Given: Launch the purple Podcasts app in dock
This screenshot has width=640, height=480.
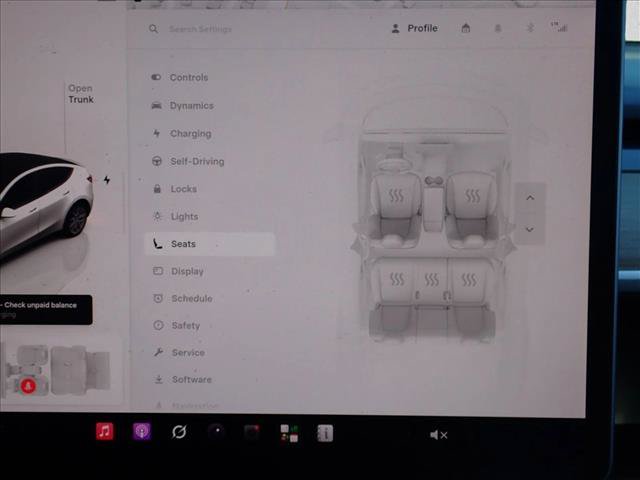Looking at the screenshot, I should point(142,431).
